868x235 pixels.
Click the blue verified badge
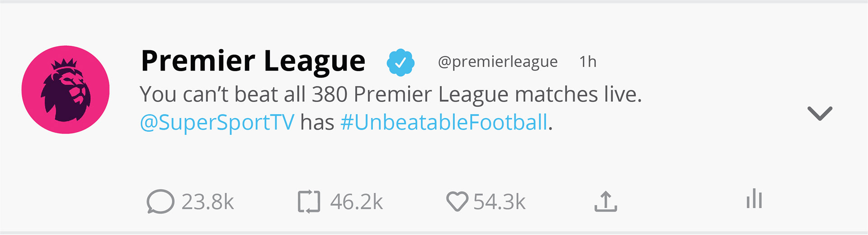click(401, 62)
